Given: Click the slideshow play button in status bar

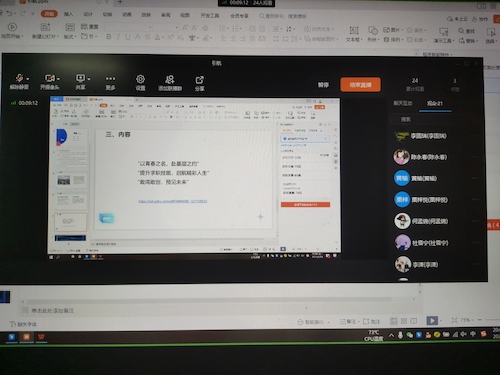Looking at the screenshot, I should (432, 320).
